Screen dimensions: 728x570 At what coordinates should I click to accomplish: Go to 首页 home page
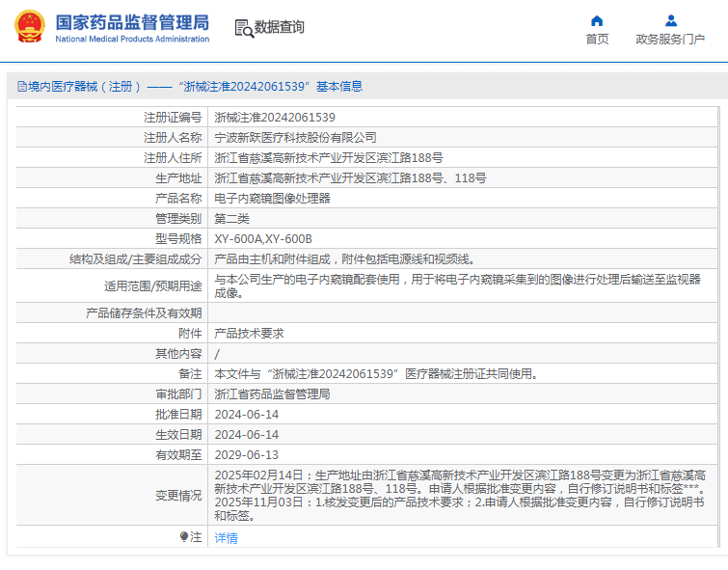[x=597, y=39]
